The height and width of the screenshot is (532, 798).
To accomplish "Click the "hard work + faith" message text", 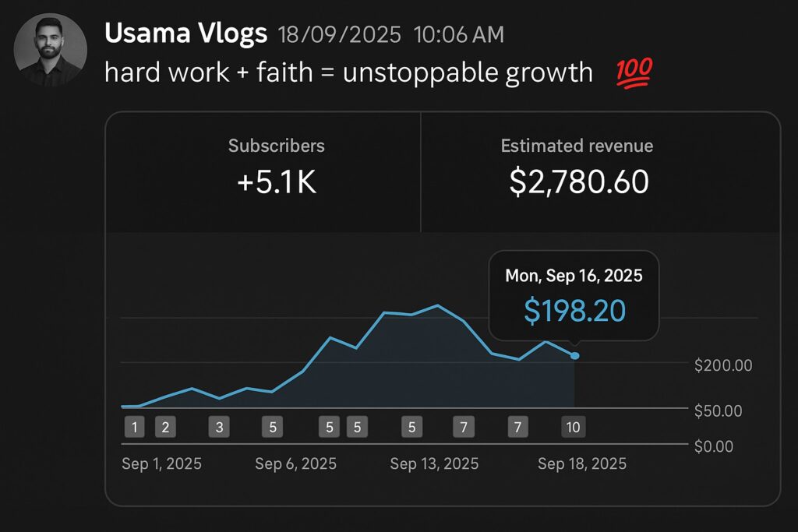I will (x=348, y=73).
